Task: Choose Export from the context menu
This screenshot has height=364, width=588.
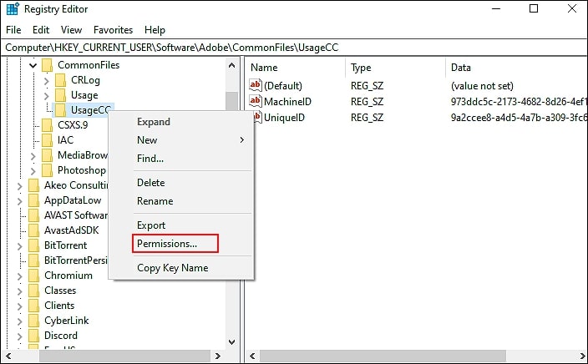Action: tap(181, 225)
